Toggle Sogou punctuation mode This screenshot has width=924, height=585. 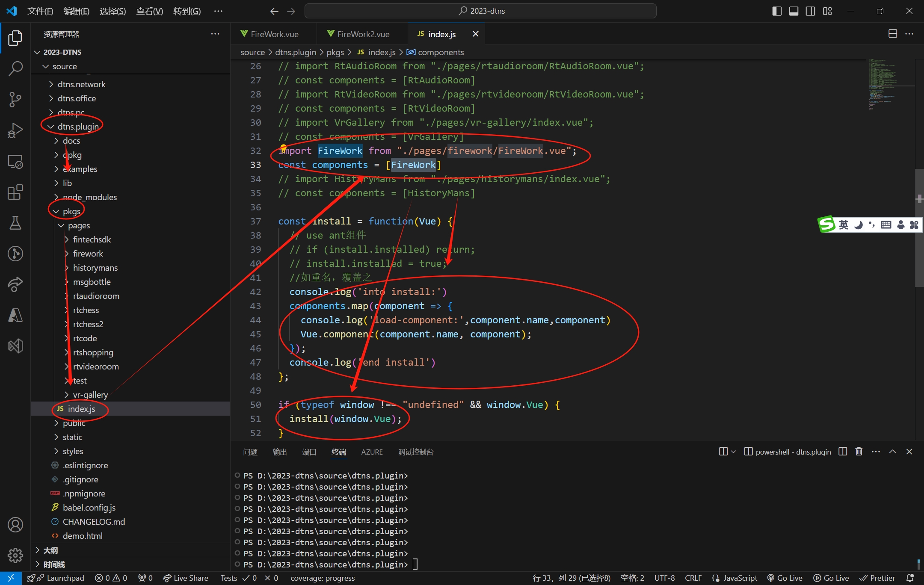tap(872, 225)
